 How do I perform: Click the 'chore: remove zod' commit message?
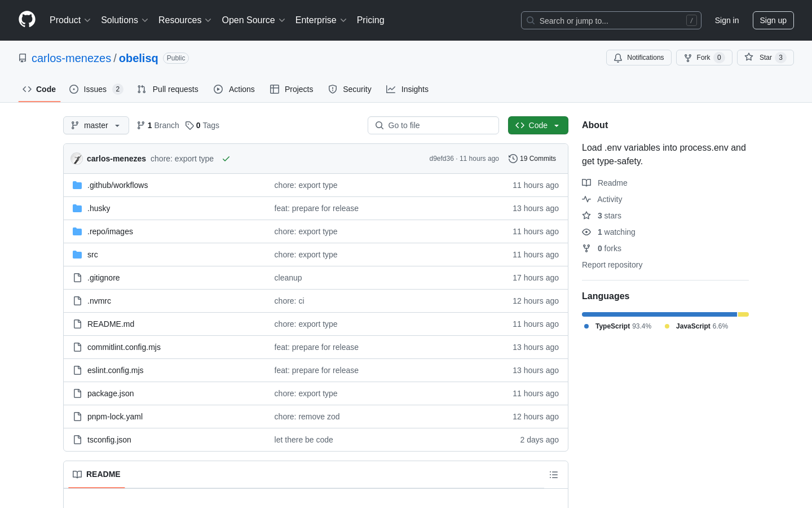pos(307,417)
